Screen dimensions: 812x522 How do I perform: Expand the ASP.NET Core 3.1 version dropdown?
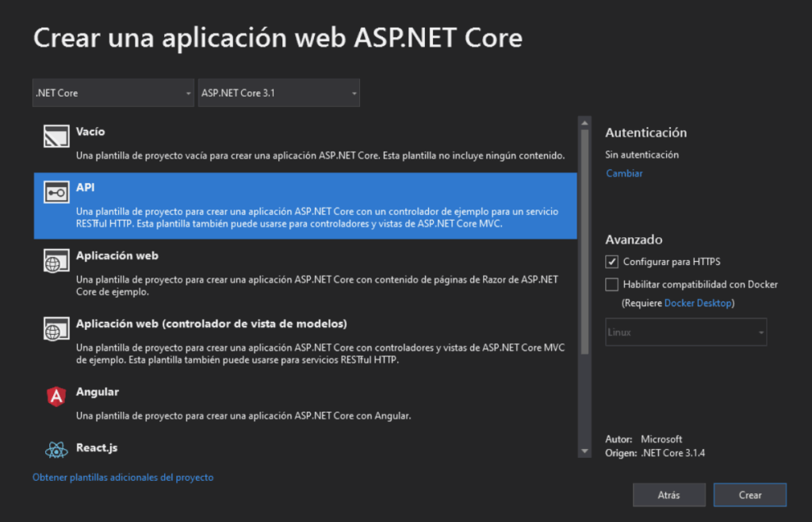coord(278,93)
